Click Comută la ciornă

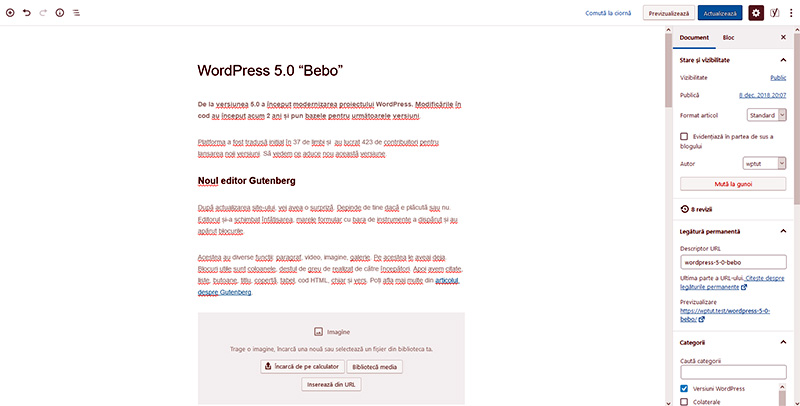pos(608,13)
